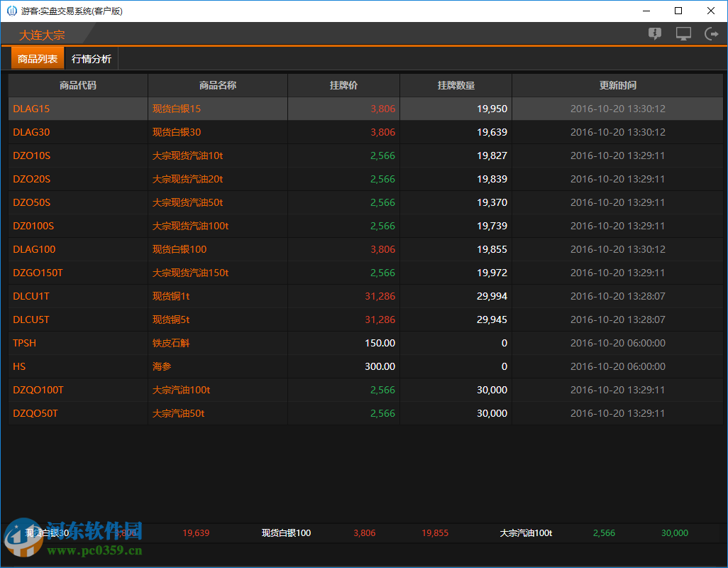Click product name 大宗现货汽油150t
This screenshot has width=728, height=568.
(x=190, y=273)
